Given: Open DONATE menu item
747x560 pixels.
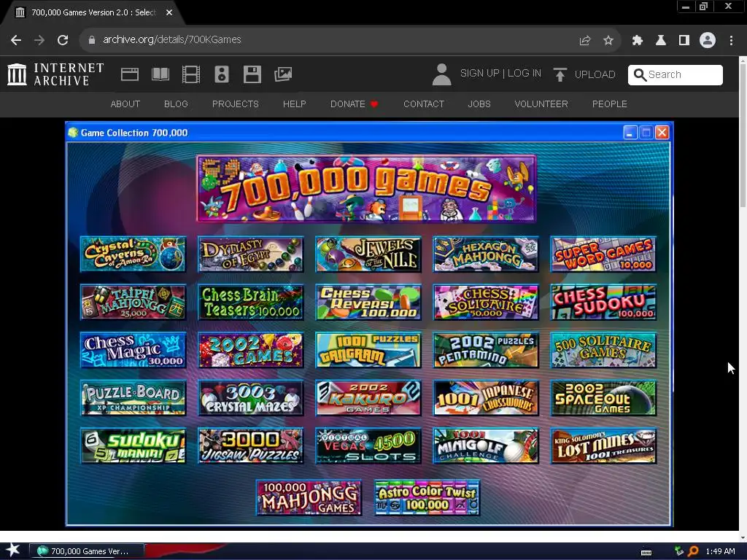Looking at the screenshot, I should tap(354, 104).
